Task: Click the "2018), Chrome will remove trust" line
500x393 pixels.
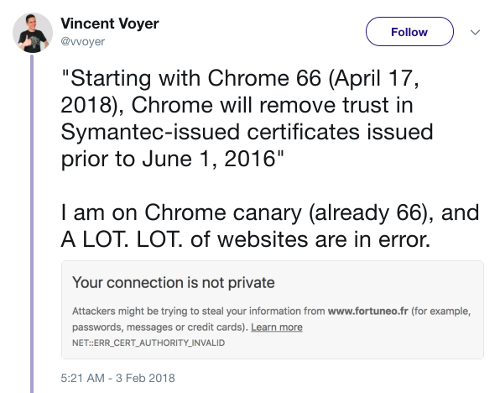Action: [x=237, y=105]
